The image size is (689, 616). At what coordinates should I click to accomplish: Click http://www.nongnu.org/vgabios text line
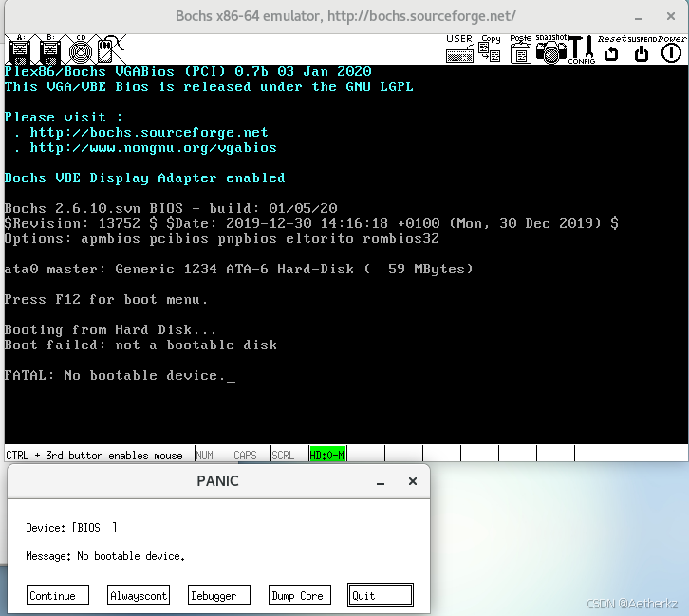(x=154, y=148)
